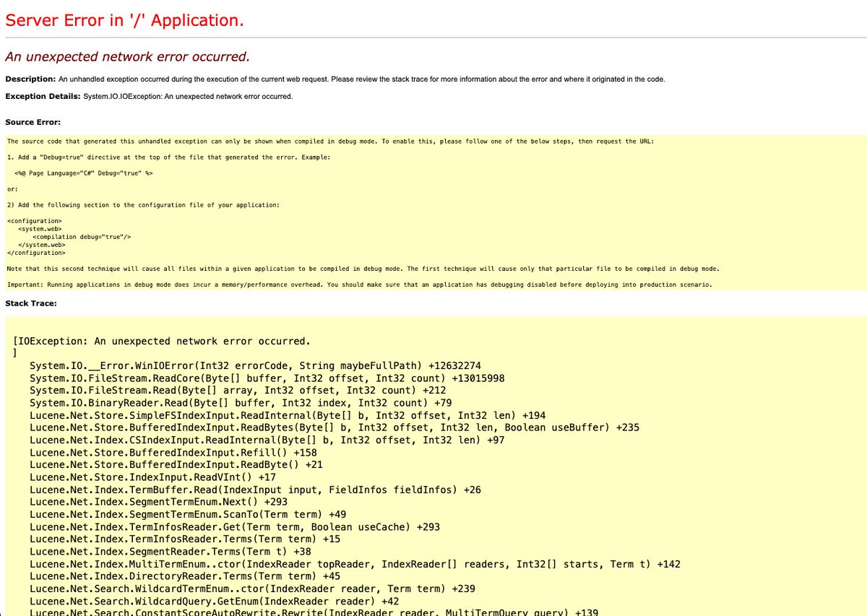
Task: Click the 'Note that this second technique' paragraph
Action: 363,269
